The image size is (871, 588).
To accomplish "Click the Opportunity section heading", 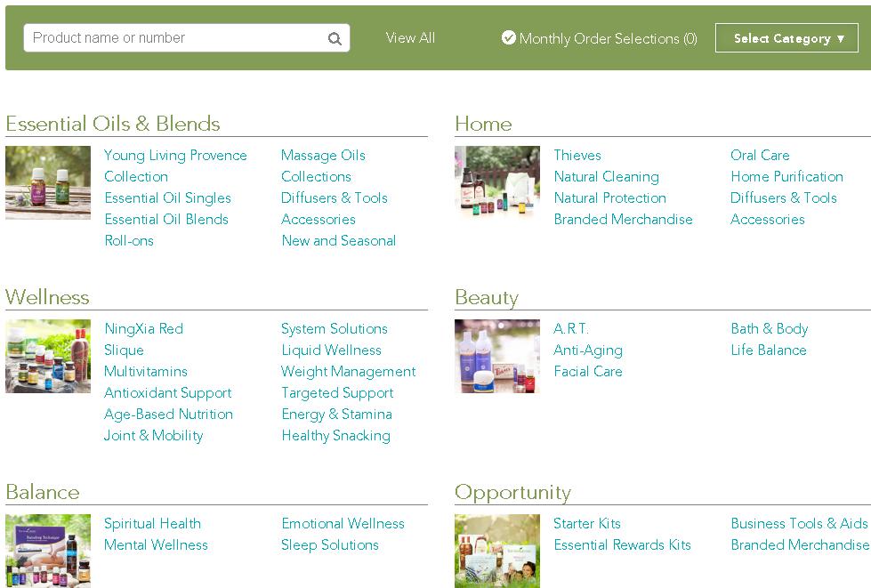I will click(x=512, y=493).
